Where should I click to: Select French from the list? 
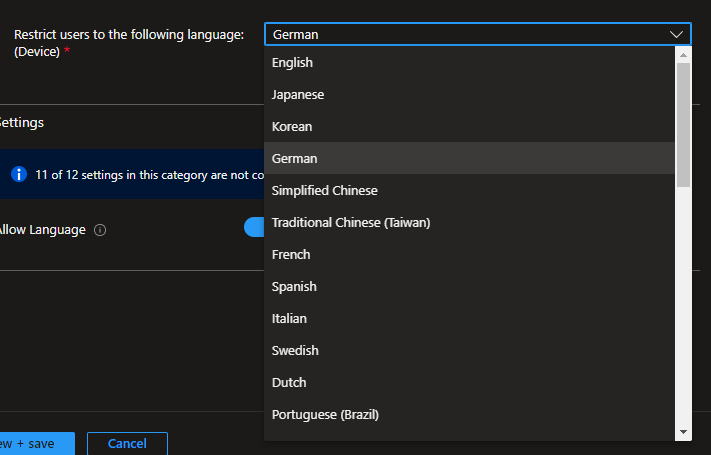click(x=291, y=254)
